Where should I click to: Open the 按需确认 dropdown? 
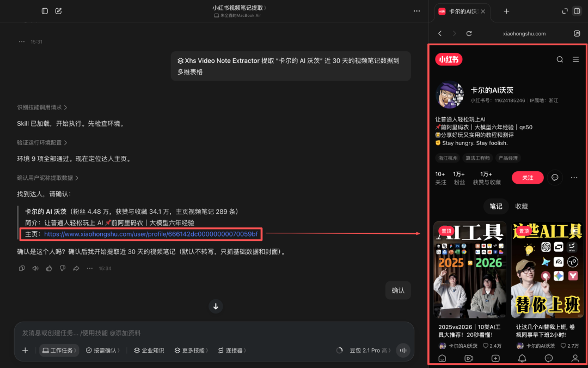click(x=103, y=351)
